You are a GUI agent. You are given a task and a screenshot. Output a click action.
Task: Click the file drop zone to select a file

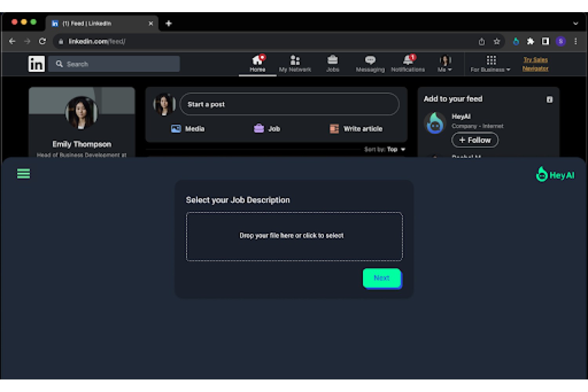pos(294,236)
